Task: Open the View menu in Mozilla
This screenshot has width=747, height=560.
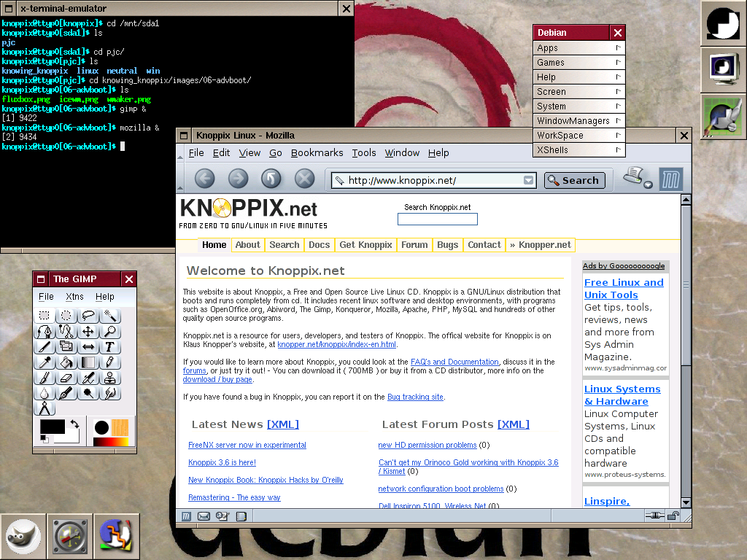Action: (x=249, y=153)
